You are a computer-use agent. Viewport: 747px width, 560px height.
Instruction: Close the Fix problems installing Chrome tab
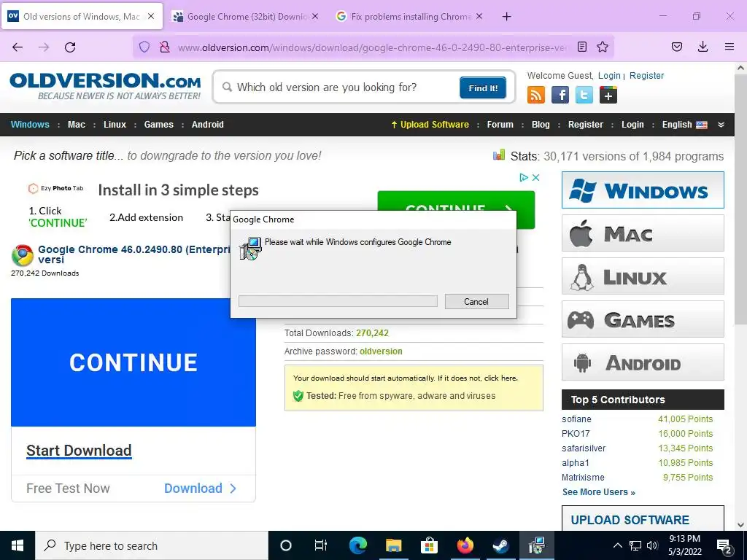[479, 16]
